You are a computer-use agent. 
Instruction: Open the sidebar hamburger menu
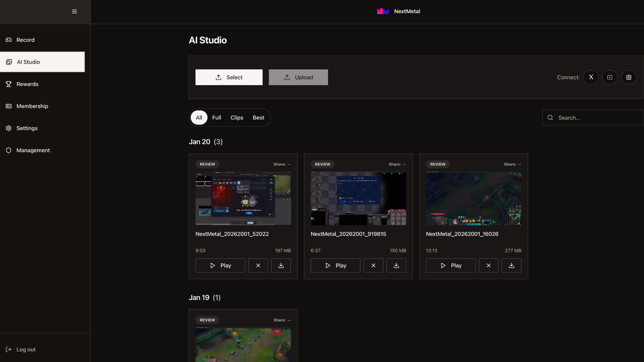(74, 11)
